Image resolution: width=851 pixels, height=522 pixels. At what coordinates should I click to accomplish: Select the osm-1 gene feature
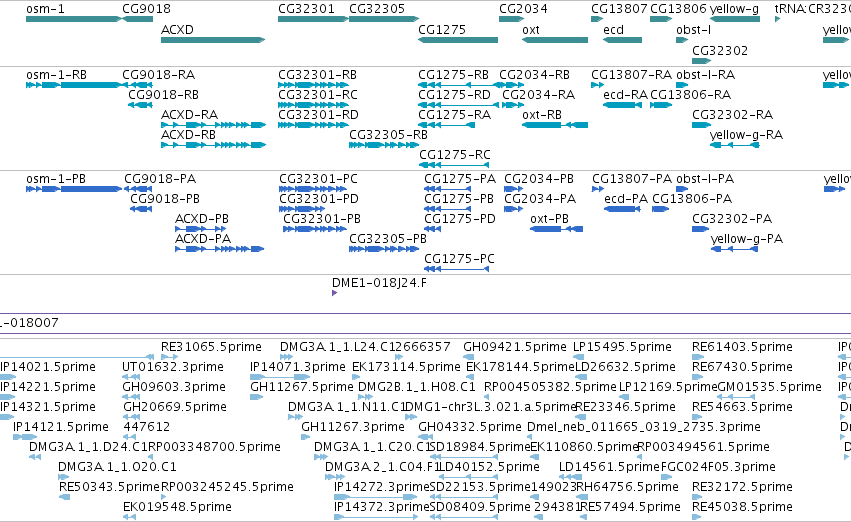tap(73, 19)
